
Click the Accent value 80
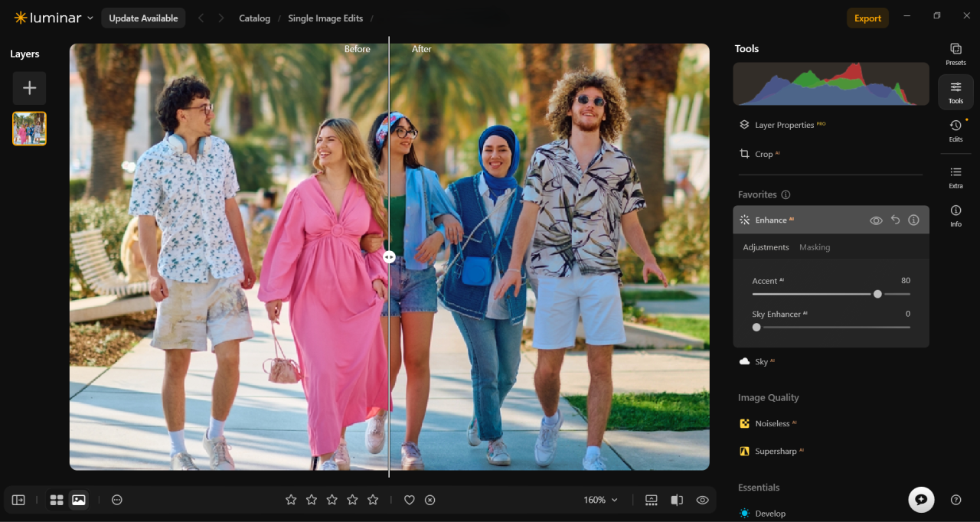(906, 280)
